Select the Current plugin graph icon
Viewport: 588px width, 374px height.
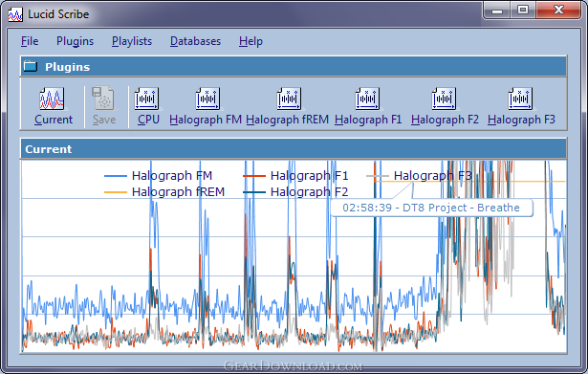click(x=52, y=99)
